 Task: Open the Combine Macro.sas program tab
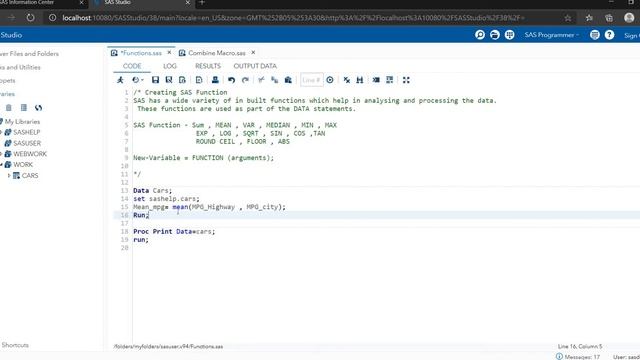(216, 53)
